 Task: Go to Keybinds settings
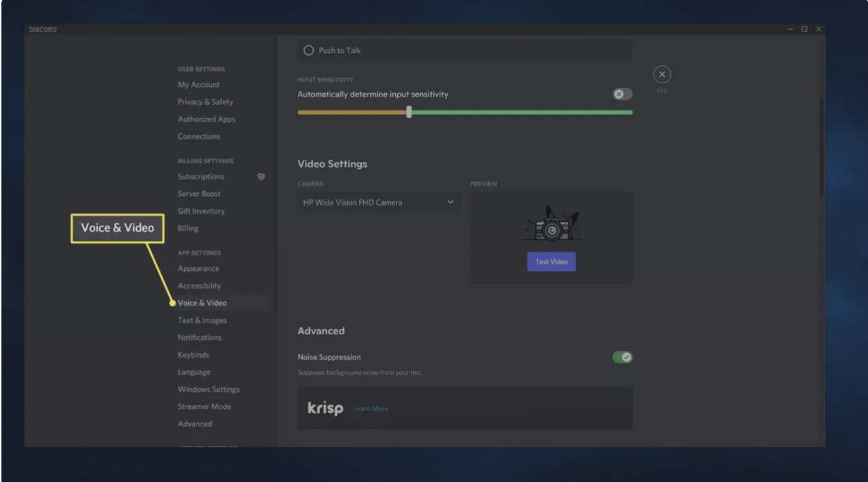click(x=193, y=355)
